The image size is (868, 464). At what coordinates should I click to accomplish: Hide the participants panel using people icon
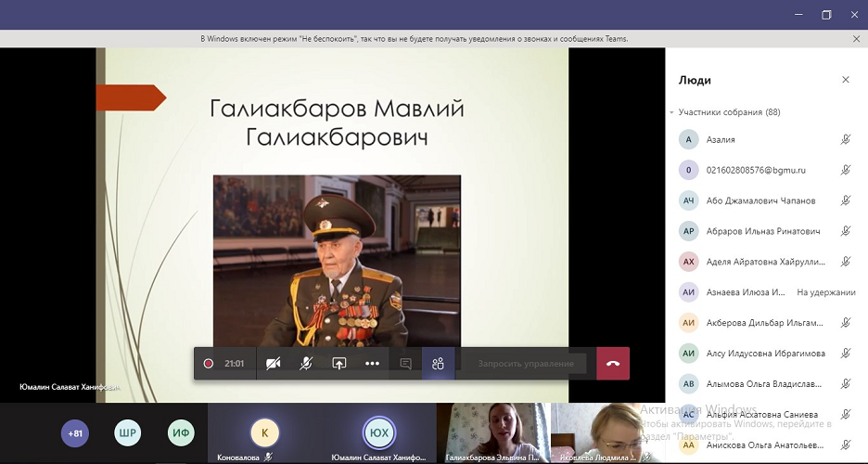tap(438, 364)
